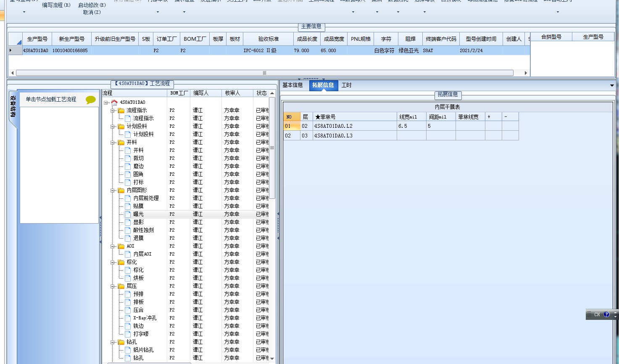
Task: Click the process tree scrollbar down arrow
Action: coord(272,359)
